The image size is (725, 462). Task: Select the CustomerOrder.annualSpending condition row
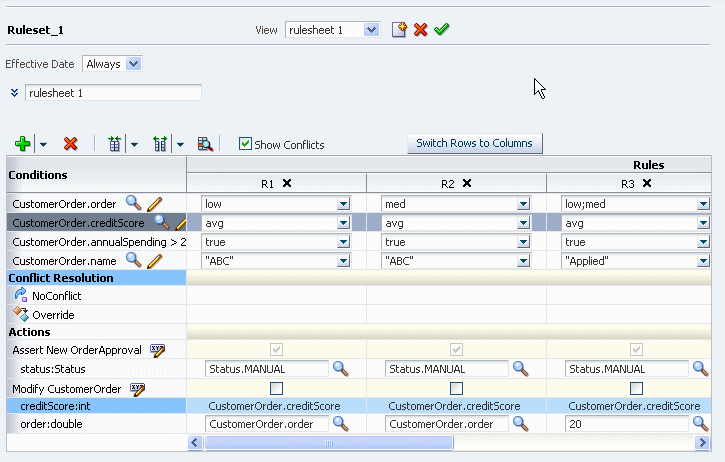click(x=96, y=242)
